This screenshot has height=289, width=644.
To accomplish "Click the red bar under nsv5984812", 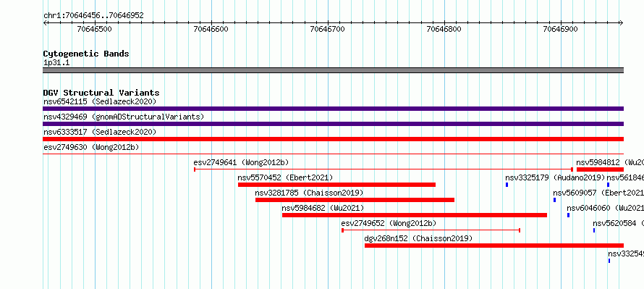I will click(x=600, y=169).
